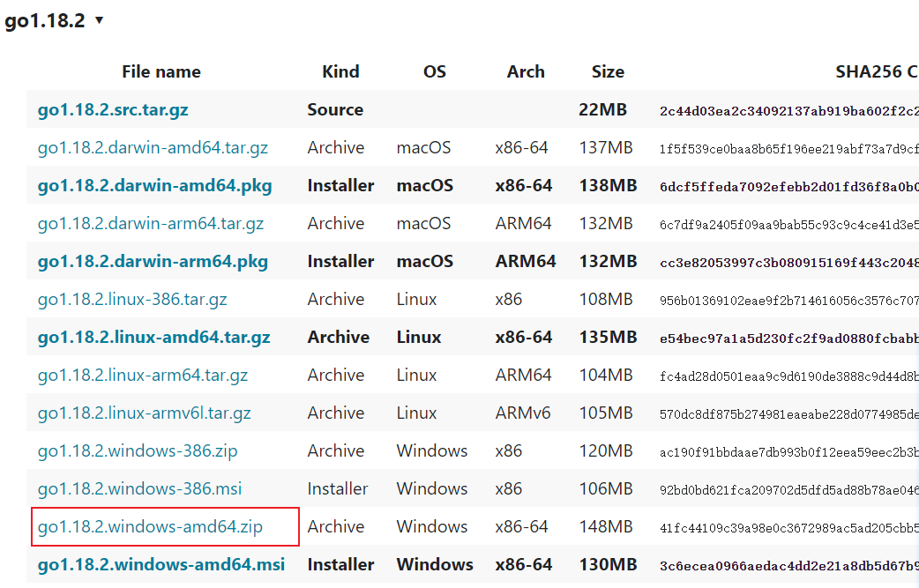Click the checksum starting 92bd0bd621fc

(788, 489)
